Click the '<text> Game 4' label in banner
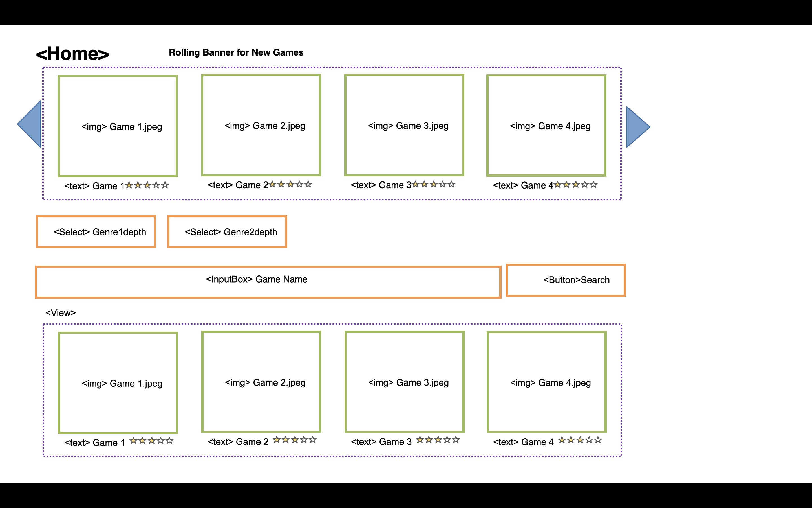This screenshot has height=508, width=812. (523, 185)
